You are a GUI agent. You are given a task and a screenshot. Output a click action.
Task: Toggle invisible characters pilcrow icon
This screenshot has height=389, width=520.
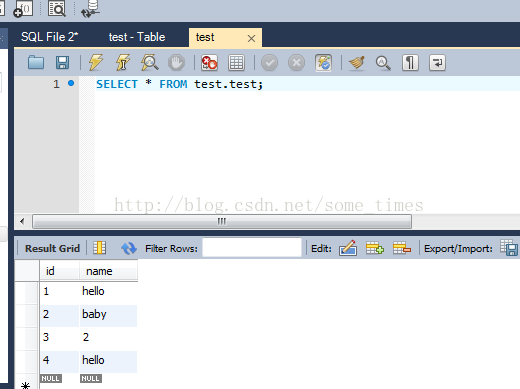410,63
